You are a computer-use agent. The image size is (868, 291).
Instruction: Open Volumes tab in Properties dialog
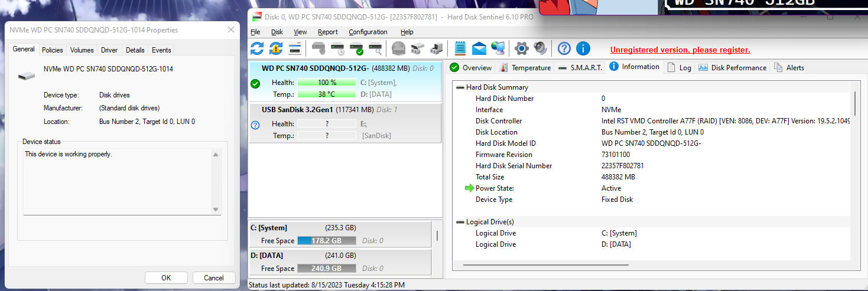[x=82, y=50]
